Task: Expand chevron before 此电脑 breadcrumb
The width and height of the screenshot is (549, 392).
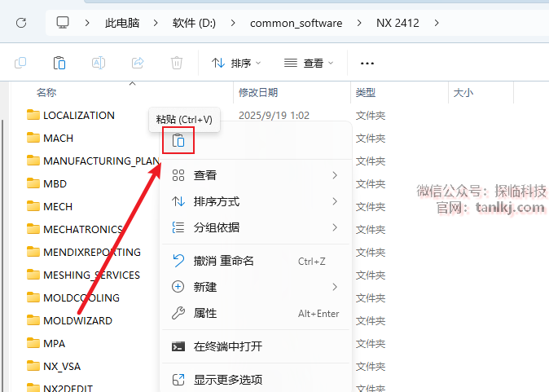Action: 87,23
